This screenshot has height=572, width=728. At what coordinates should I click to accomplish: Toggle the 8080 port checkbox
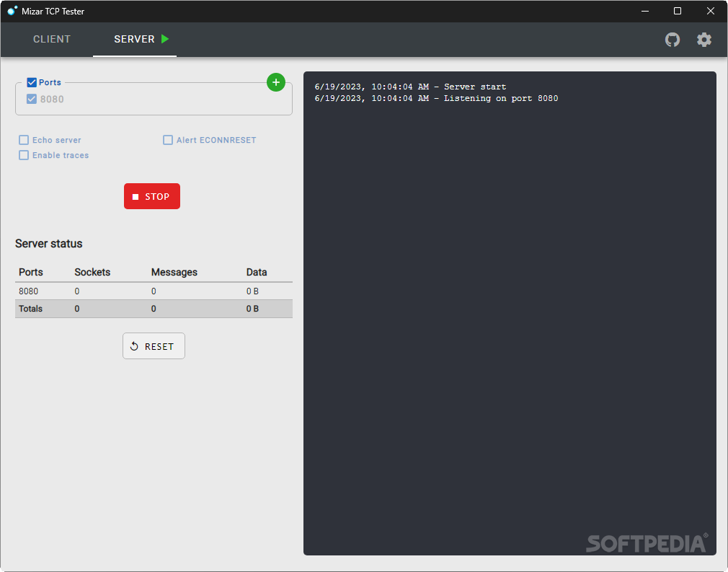coord(32,99)
